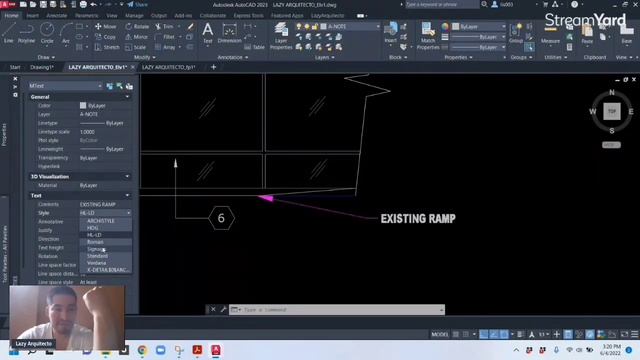Select the Arc tool
The image size is (640, 360).
click(66, 33)
